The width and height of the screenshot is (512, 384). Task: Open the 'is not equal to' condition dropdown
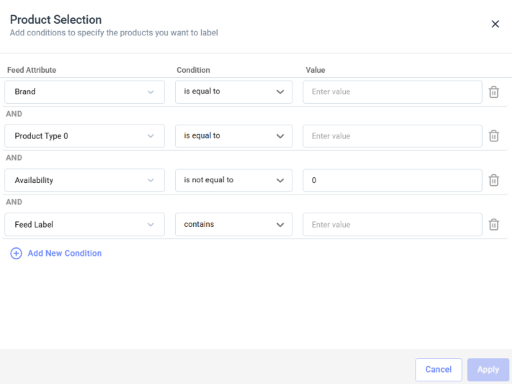click(234, 180)
